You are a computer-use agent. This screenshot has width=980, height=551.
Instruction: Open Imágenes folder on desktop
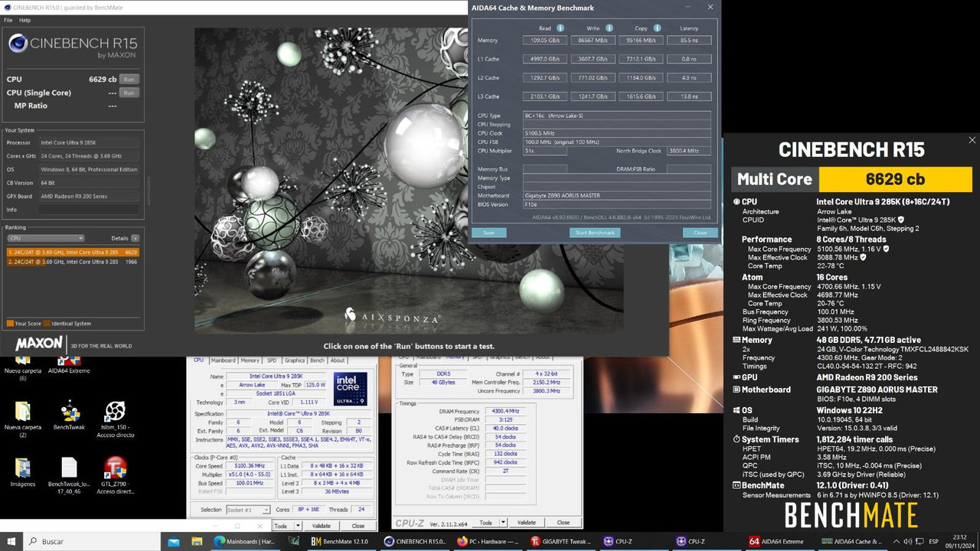click(23, 472)
